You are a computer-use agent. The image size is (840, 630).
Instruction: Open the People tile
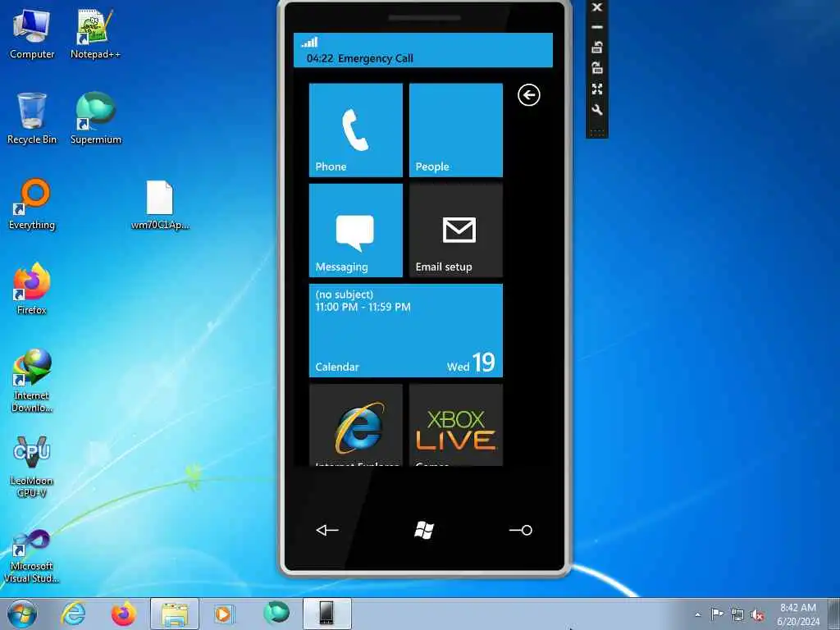456,130
